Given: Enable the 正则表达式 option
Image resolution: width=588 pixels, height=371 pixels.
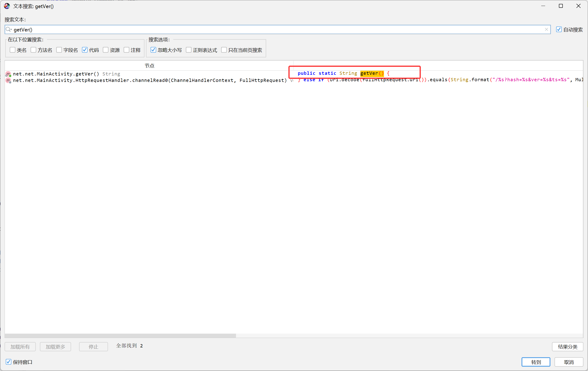Looking at the screenshot, I should (x=189, y=50).
